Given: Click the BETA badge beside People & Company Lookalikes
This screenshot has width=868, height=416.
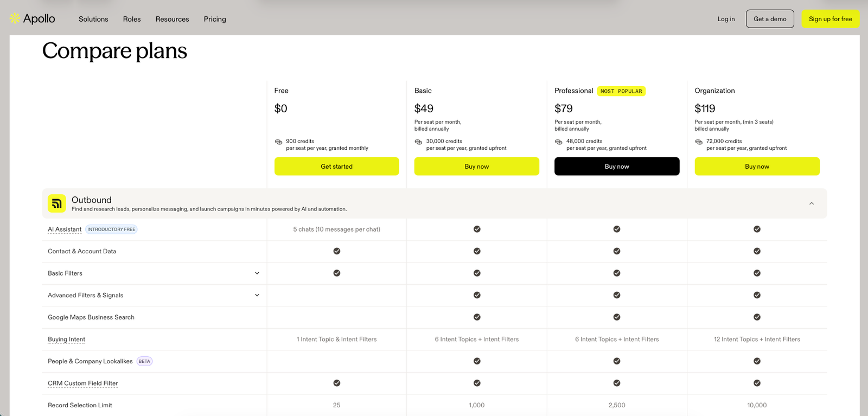Looking at the screenshot, I should click(x=144, y=361).
